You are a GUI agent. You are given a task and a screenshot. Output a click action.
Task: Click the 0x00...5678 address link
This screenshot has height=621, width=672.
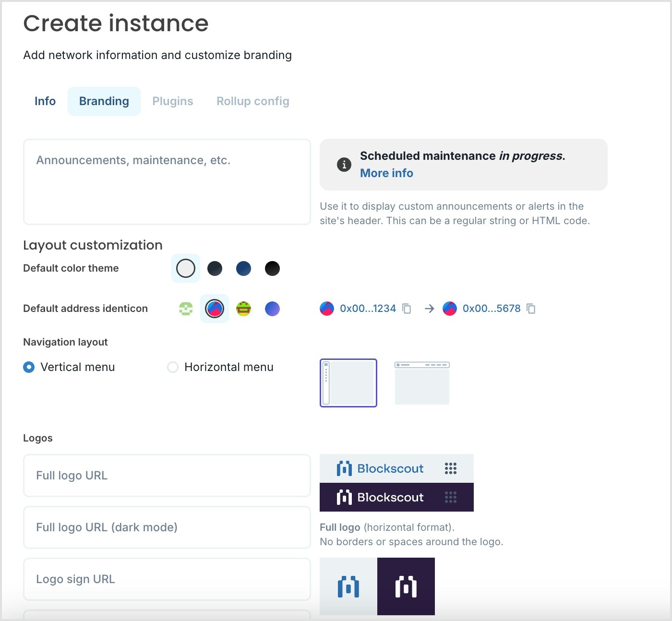492,309
